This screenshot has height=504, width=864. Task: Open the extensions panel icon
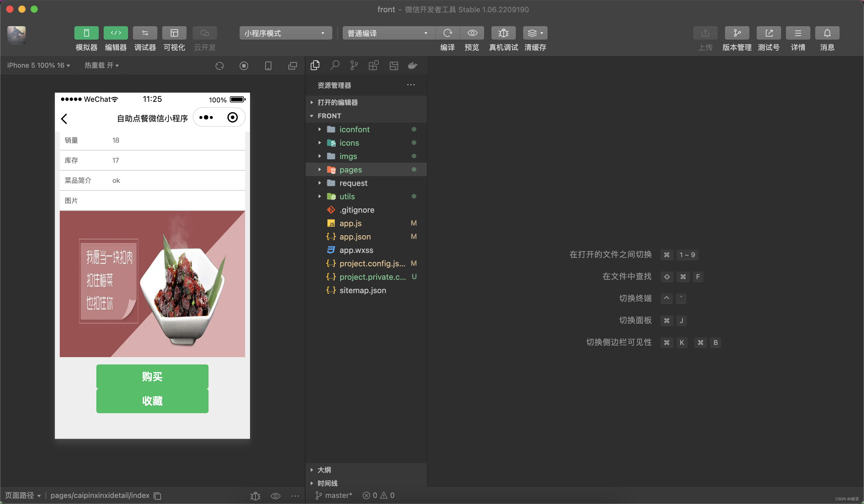[373, 65]
